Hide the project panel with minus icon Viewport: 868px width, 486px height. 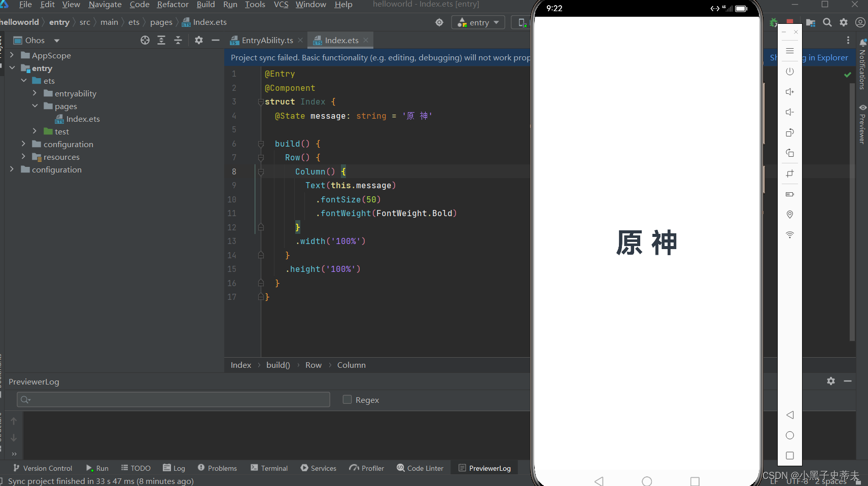(216, 40)
